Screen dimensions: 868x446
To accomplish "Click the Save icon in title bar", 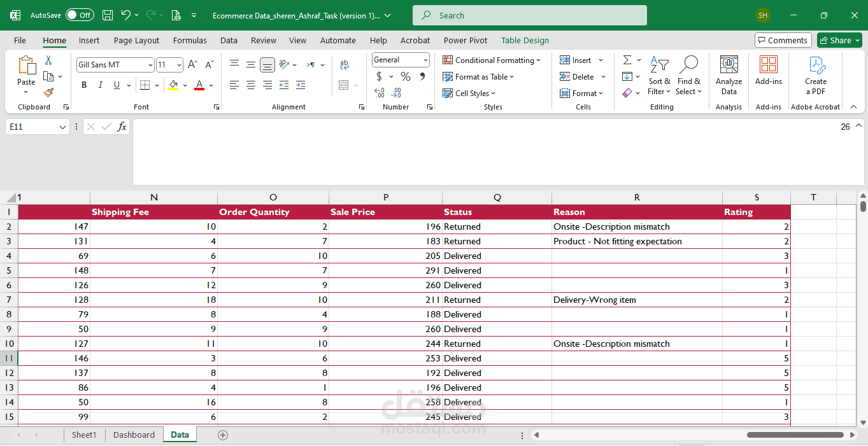I will [108, 15].
